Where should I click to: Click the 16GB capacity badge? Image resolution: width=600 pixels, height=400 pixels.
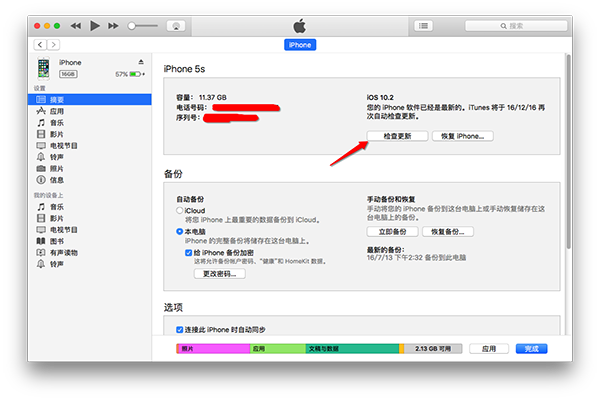68,74
